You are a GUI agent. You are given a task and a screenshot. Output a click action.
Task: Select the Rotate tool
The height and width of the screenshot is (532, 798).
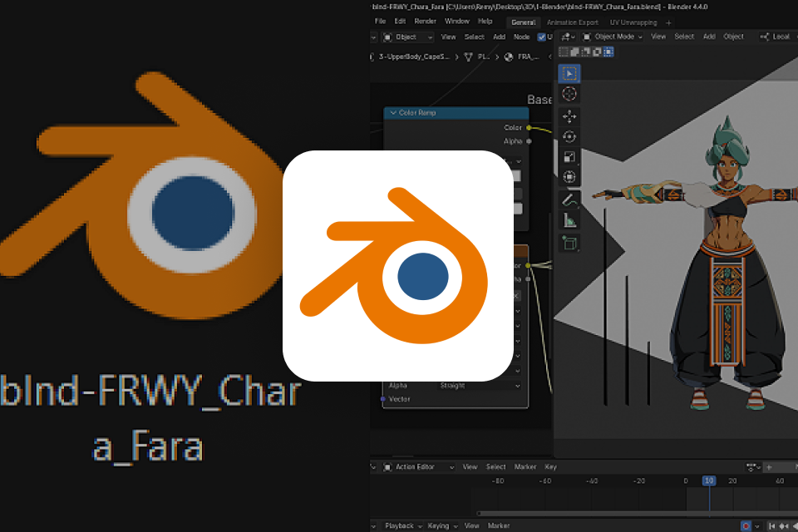(569, 137)
